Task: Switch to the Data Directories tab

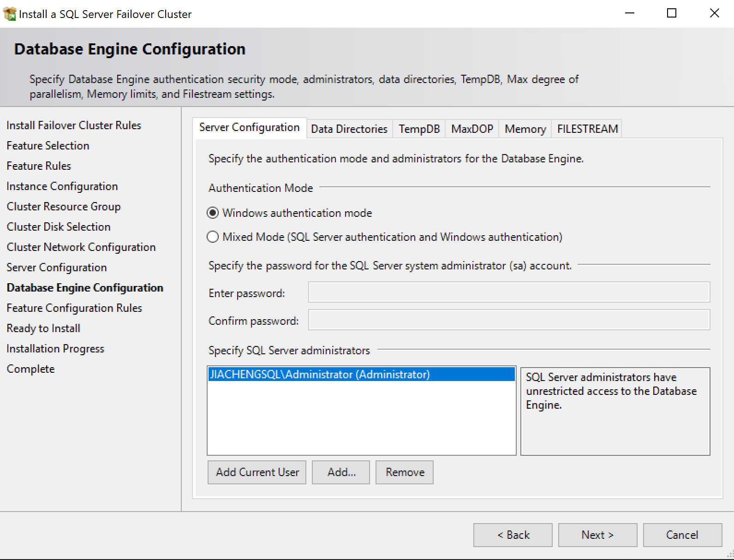Action: pos(349,129)
